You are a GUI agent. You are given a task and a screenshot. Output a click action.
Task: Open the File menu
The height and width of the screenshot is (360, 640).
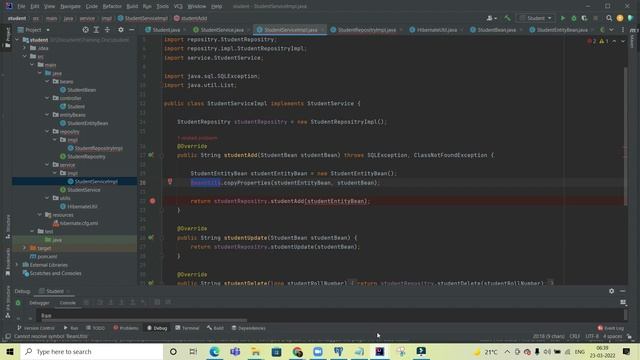tap(21, 6)
